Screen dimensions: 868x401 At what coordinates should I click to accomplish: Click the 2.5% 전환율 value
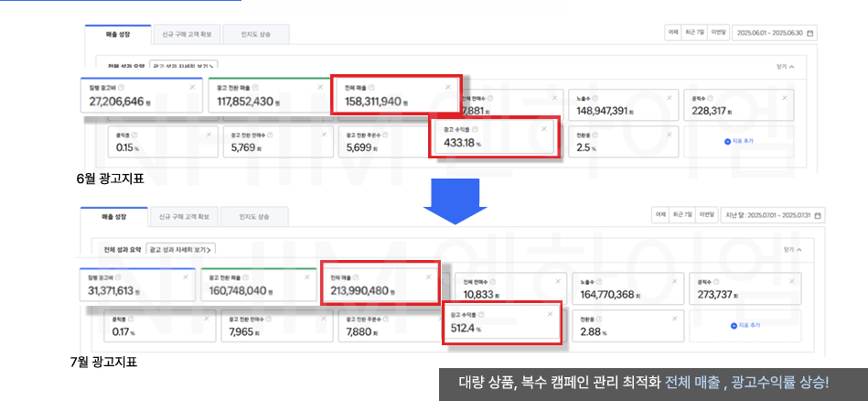tap(584, 148)
